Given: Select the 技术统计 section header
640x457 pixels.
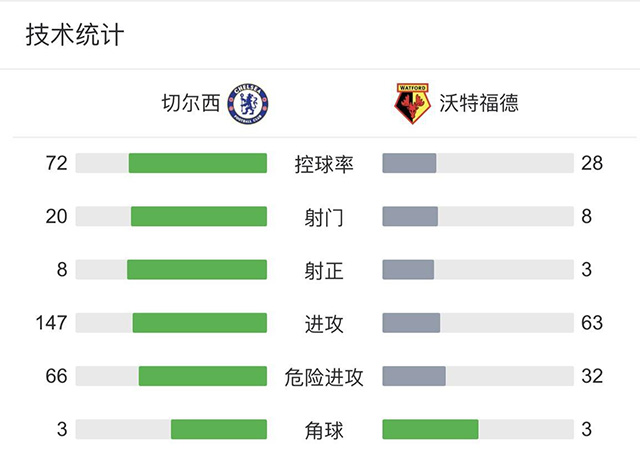Looking at the screenshot, I should (x=75, y=35).
